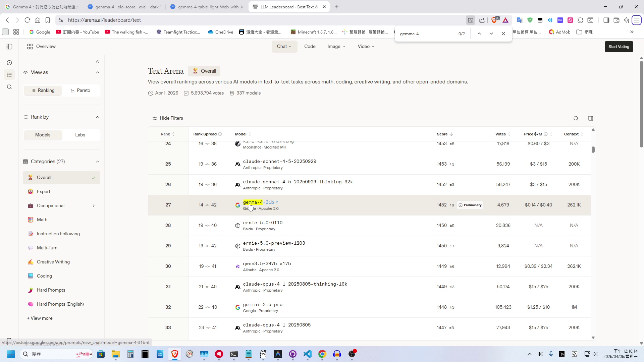Open Rank Spread info tooltip icon
The width and height of the screenshot is (644, 362).
(220, 134)
